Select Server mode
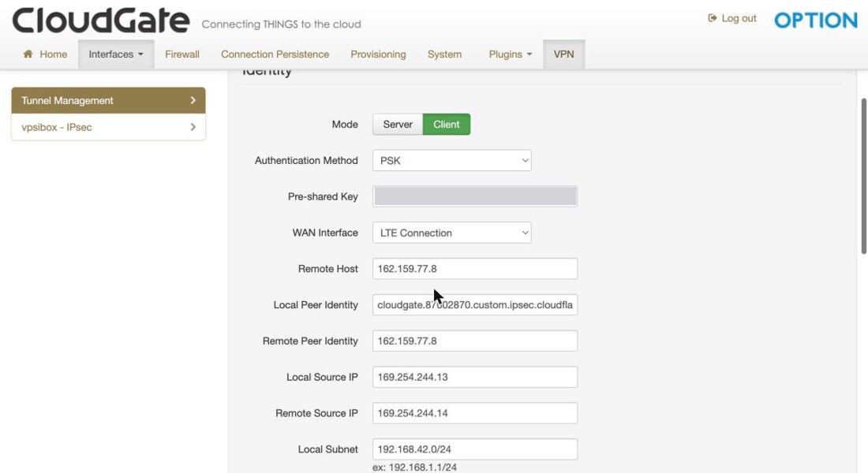Screen dimensions: 868x473 [398, 125]
